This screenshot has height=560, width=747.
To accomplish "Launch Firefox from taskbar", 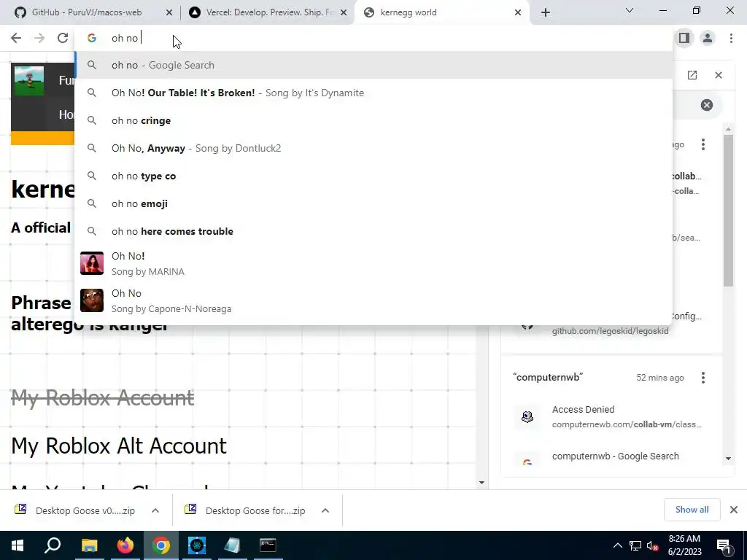I will (125, 545).
